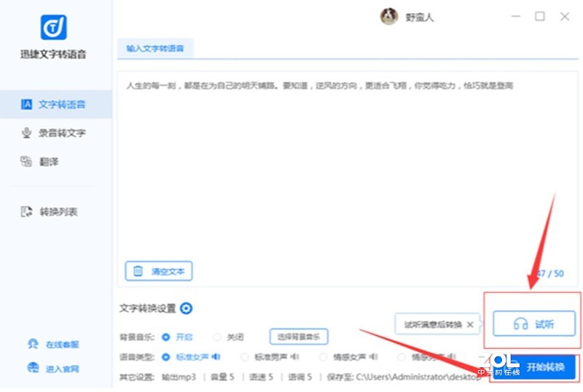583x392 pixels.
Task: Click the user avatar picture
Action: [389, 16]
